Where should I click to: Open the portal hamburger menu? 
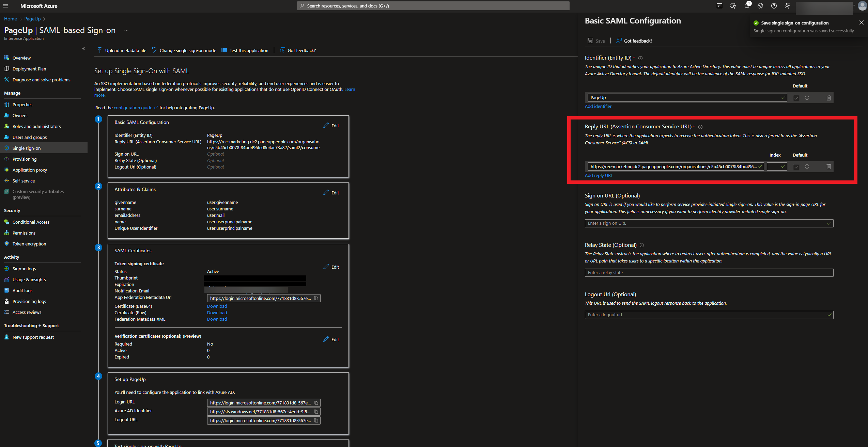click(5, 6)
